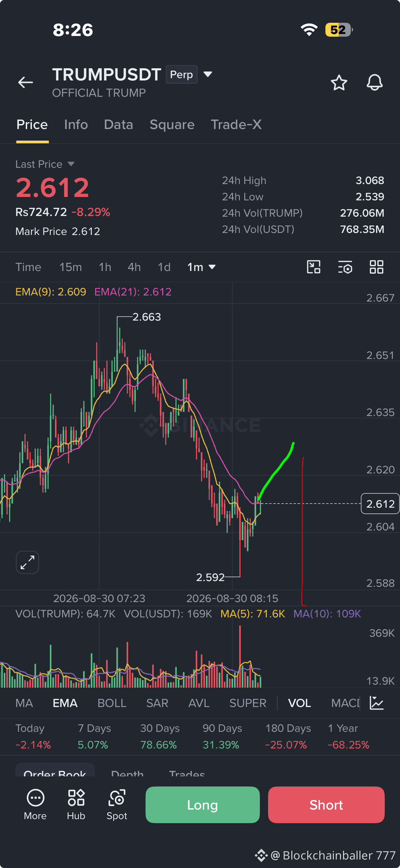This screenshot has height=868, width=400.
Task: Add TRUMPUSDT to favorites with star icon
Action: (x=339, y=83)
